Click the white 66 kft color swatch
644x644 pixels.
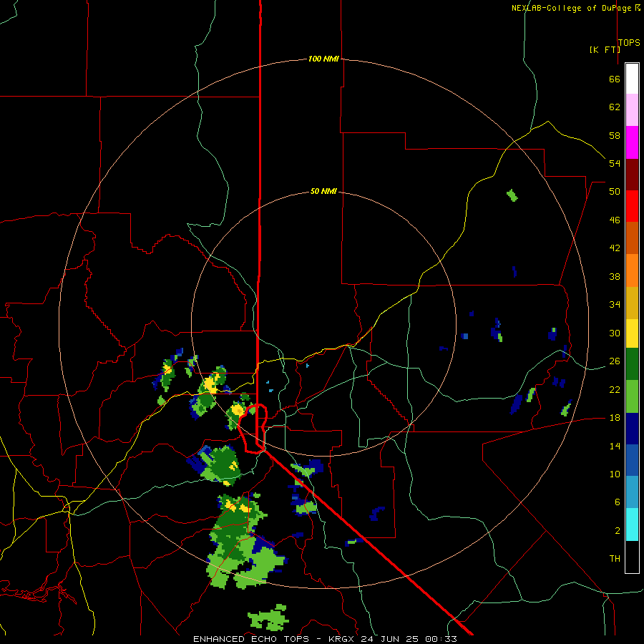632,79
